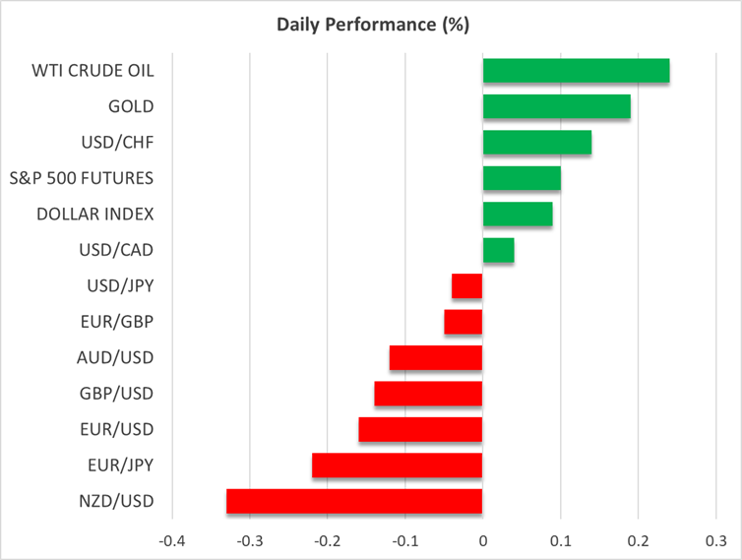Select the USD/CHF green bar
The image size is (742, 560).
pyautogui.click(x=536, y=143)
